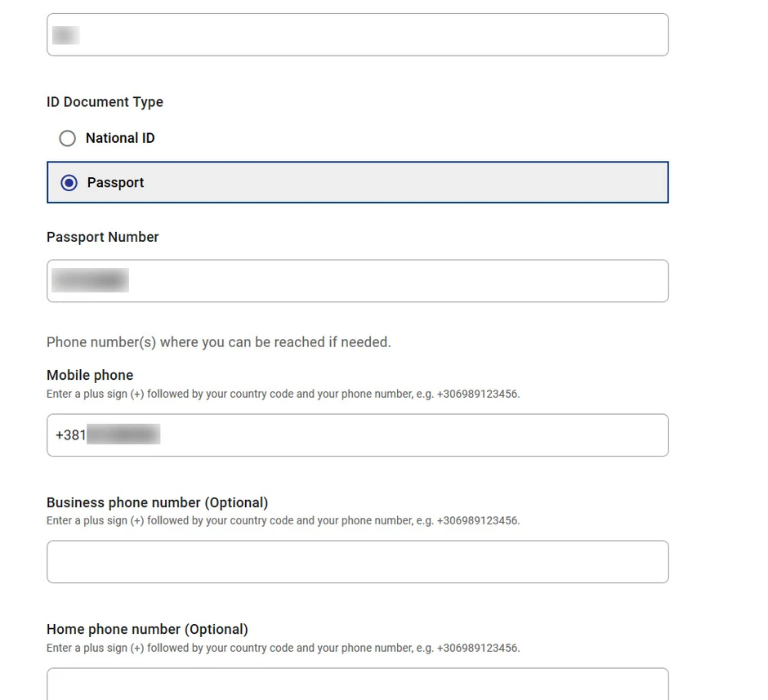Click the helper text under Business phone number

283,520
